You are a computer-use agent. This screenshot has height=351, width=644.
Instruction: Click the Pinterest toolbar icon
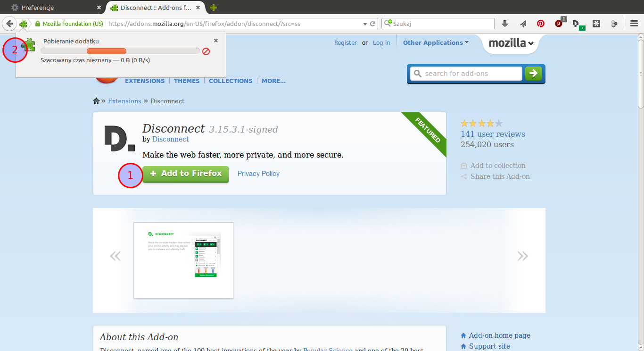coord(541,24)
